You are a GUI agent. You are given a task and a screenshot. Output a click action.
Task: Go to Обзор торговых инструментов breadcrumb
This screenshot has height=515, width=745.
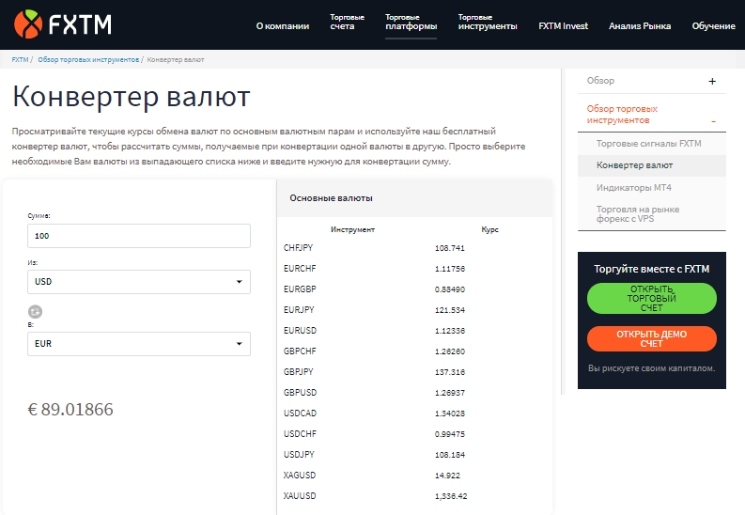[88, 59]
